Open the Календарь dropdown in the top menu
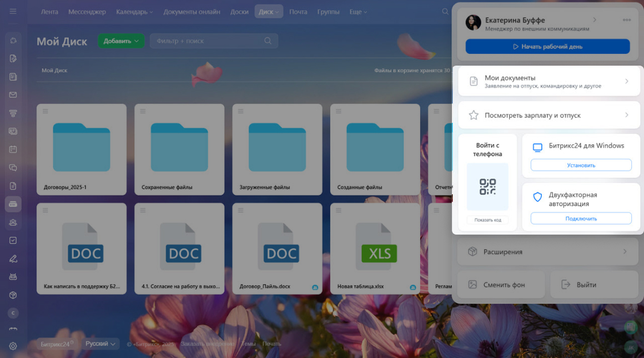 click(134, 12)
